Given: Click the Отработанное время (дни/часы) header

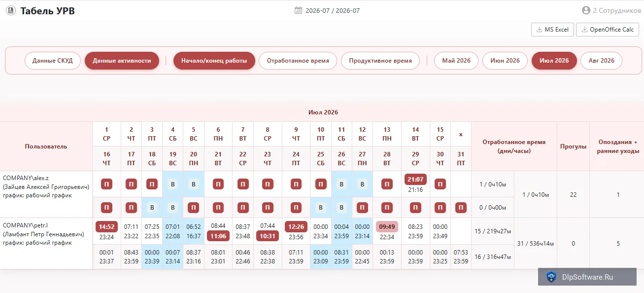Looking at the screenshot, I should (514, 146).
